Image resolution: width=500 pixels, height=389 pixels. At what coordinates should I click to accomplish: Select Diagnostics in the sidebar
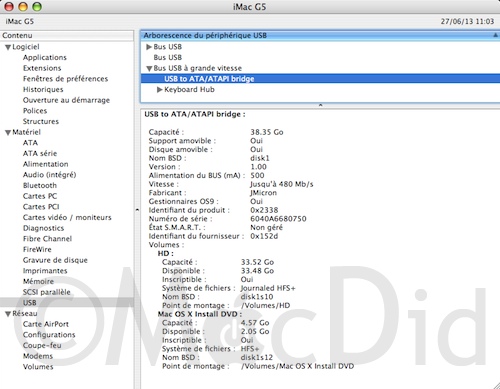[x=43, y=228]
